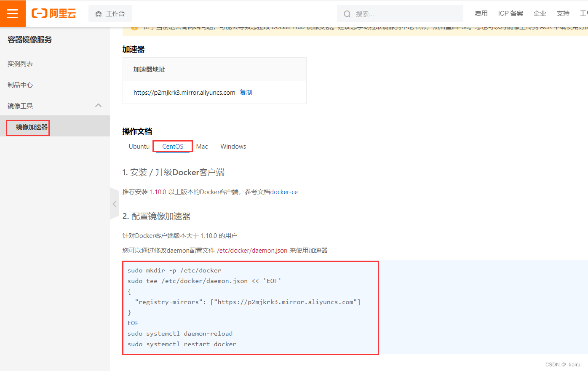
Task: Click the 'sudo mkdir -p /etc/docker' code line
Action: 174,270
